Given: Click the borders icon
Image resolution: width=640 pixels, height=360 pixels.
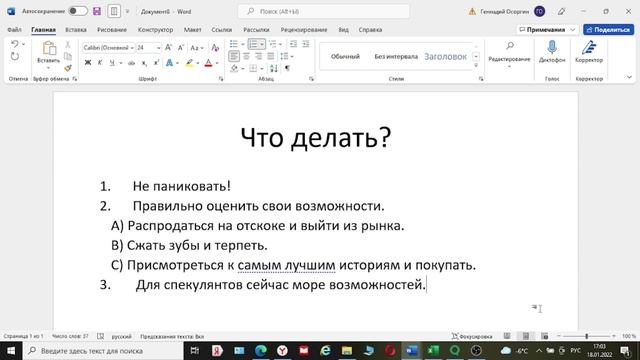Looking at the screenshot, I should pos(253,68).
